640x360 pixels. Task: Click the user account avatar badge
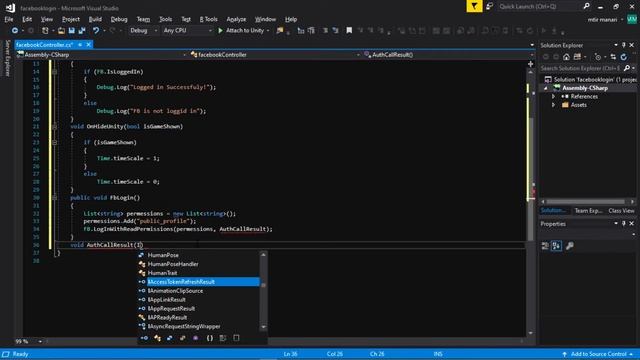[632, 19]
